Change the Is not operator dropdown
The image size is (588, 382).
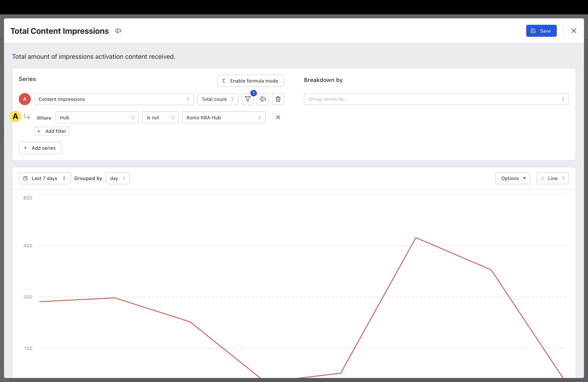pos(160,118)
